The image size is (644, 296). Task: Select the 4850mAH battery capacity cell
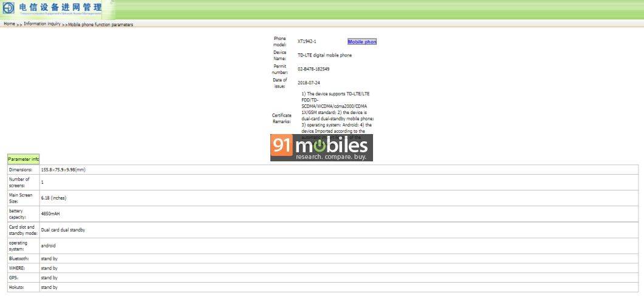click(x=50, y=214)
